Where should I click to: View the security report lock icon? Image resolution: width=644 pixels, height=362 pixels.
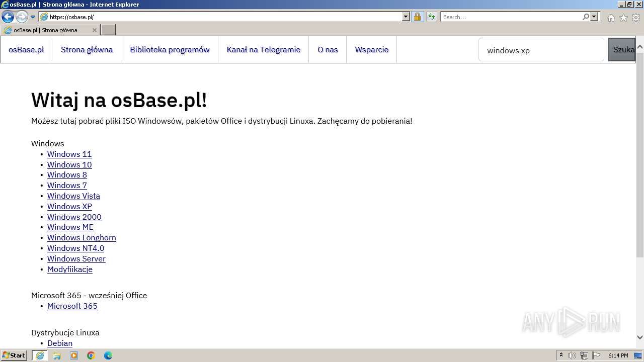(417, 17)
